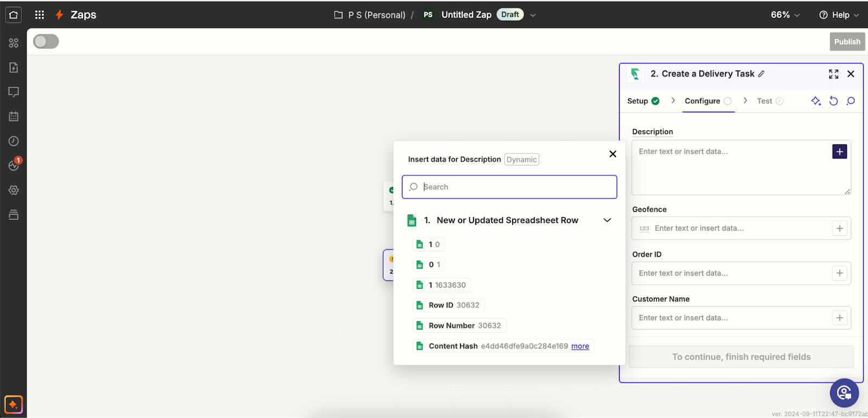Open the 66% zoom dropdown
Viewport: 868px width, 418px height.
coord(785,15)
